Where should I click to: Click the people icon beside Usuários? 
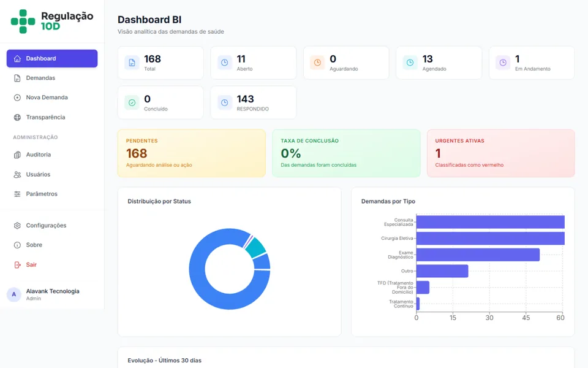click(17, 175)
